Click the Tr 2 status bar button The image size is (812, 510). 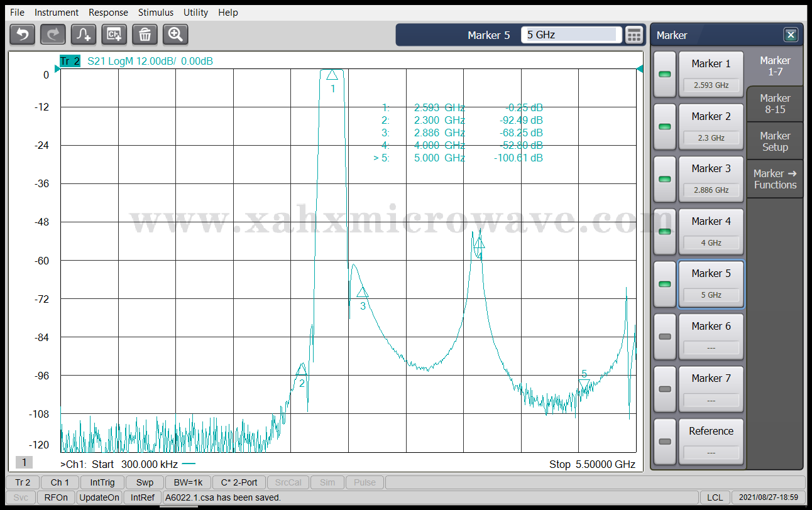point(23,482)
